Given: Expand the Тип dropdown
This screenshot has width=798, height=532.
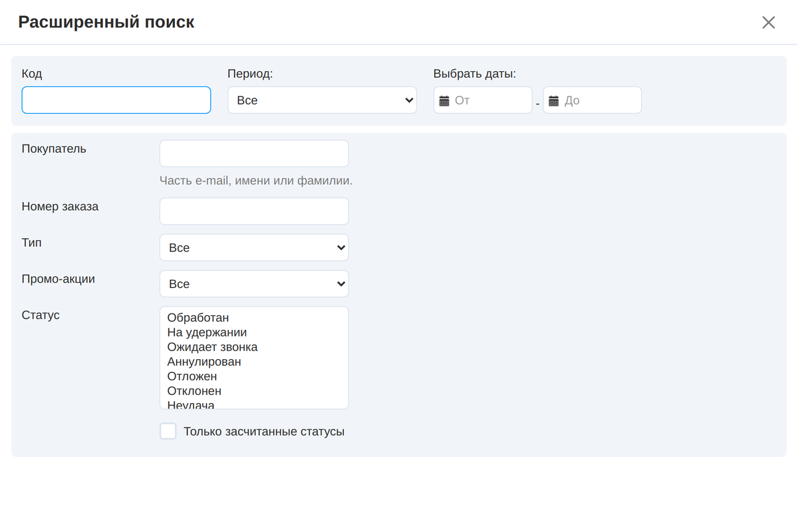Looking at the screenshot, I should pyautogui.click(x=254, y=247).
